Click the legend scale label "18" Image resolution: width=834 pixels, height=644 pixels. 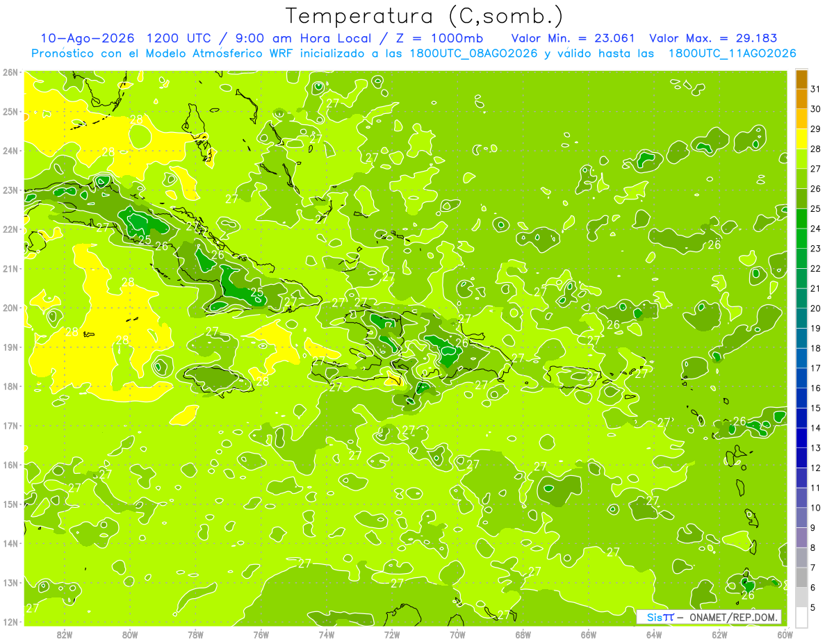pyautogui.click(x=816, y=348)
